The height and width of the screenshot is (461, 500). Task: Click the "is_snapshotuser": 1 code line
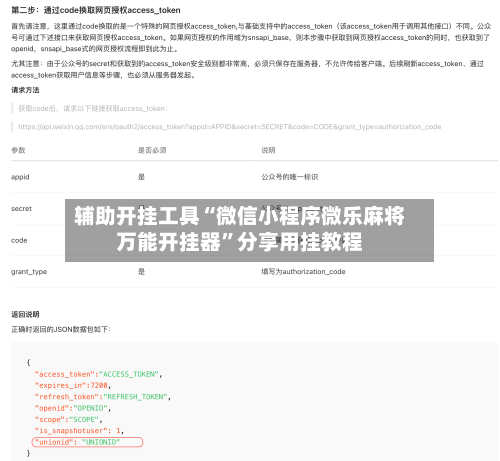(x=79, y=431)
